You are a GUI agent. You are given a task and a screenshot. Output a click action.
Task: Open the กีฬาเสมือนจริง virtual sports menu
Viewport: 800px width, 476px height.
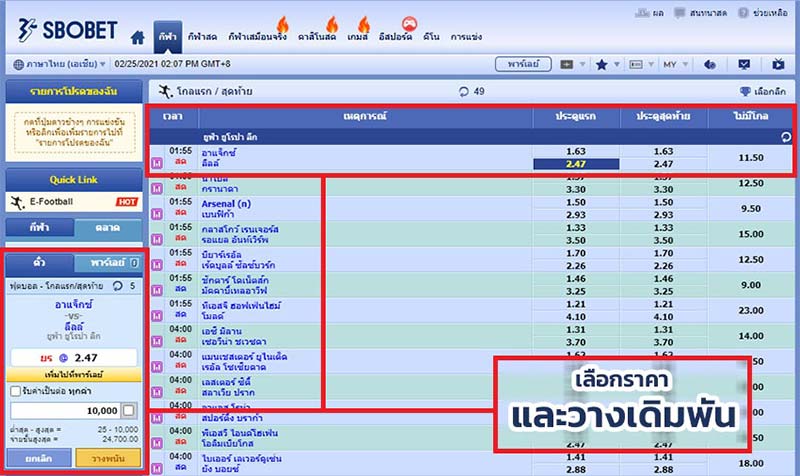pos(258,37)
